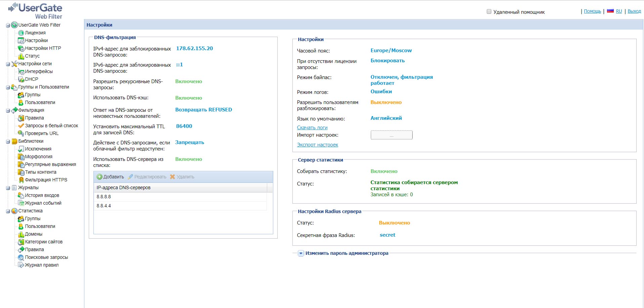Select the 8.8.4.4 DNS server row
644x308 pixels.
click(180, 206)
